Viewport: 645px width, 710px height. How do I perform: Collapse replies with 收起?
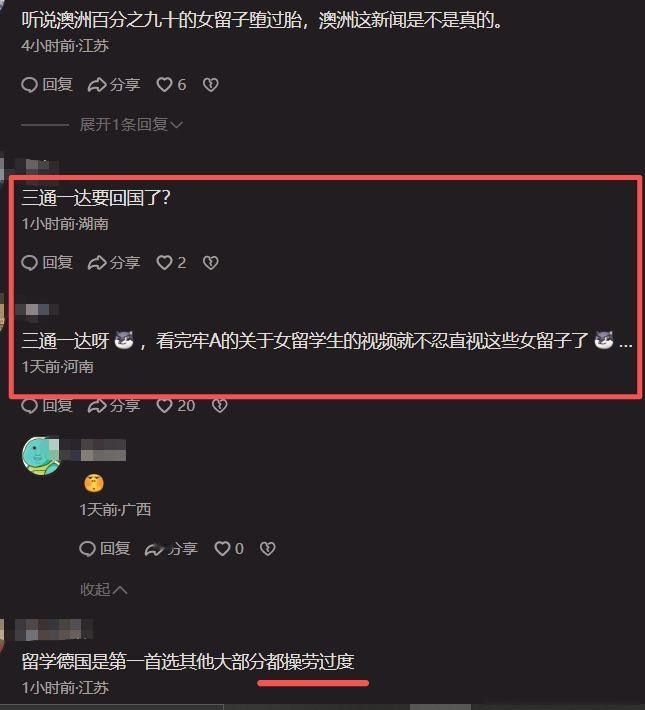(104, 590)
